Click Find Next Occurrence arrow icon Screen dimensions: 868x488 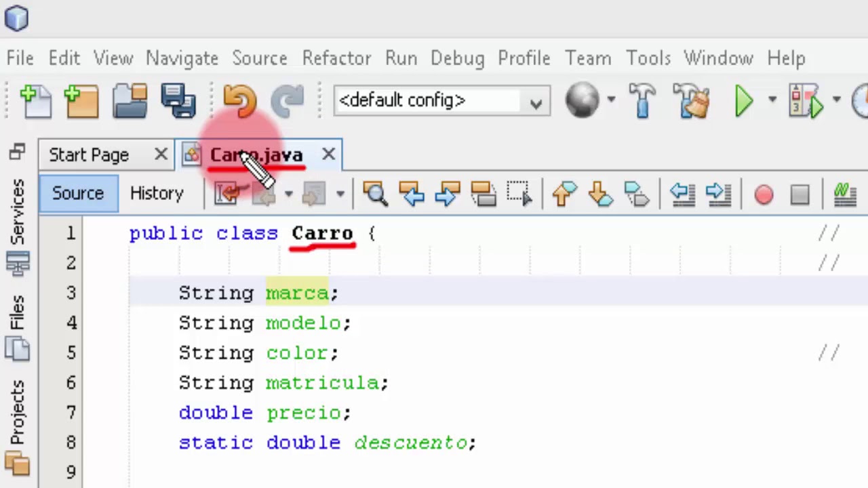tap(448, 194)
